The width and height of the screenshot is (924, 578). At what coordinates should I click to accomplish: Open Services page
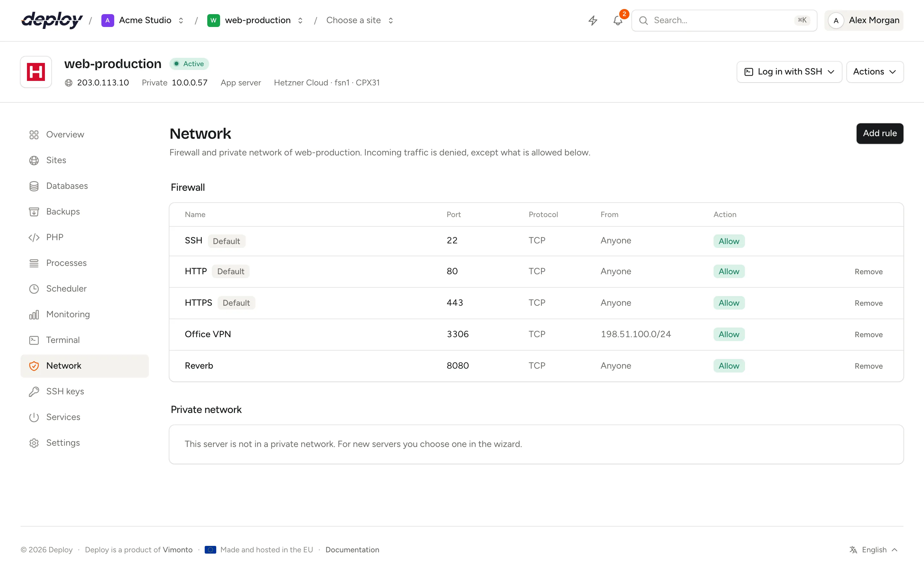click(85, 417)
